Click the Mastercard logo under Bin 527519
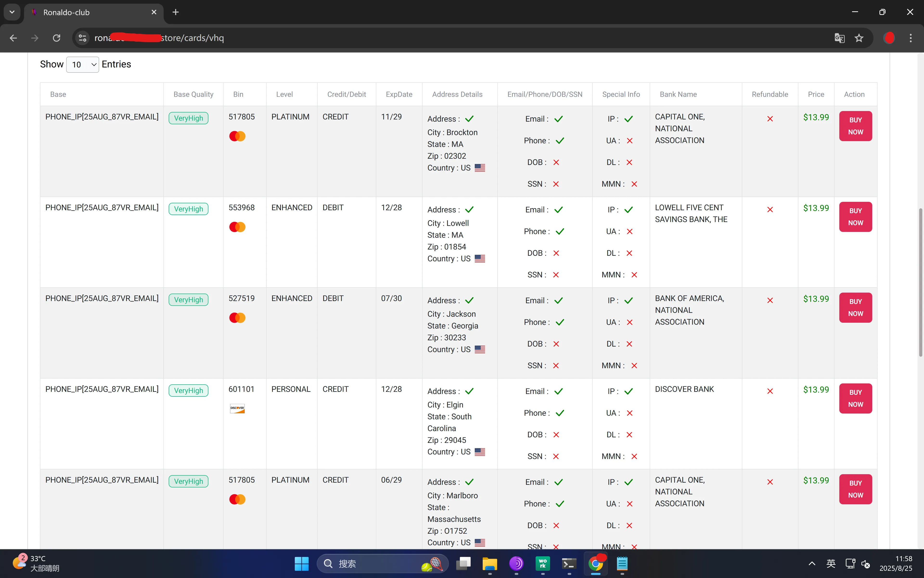 pos(237,318)
